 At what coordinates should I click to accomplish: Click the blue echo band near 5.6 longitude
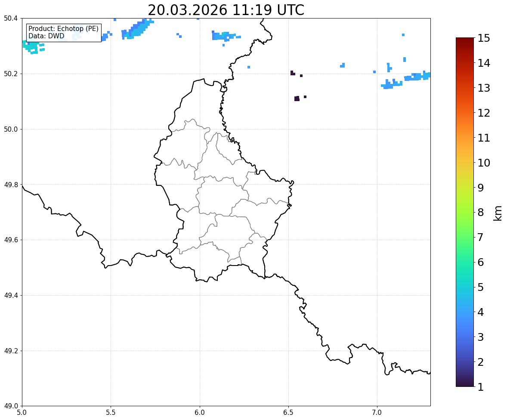(137, 29)
